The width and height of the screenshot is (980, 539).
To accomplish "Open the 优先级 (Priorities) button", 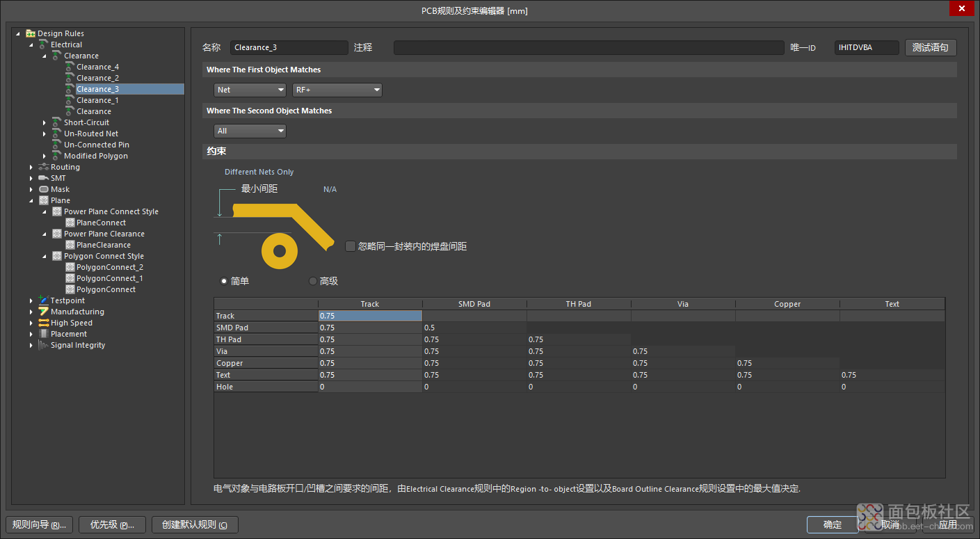I will [112, 524].
